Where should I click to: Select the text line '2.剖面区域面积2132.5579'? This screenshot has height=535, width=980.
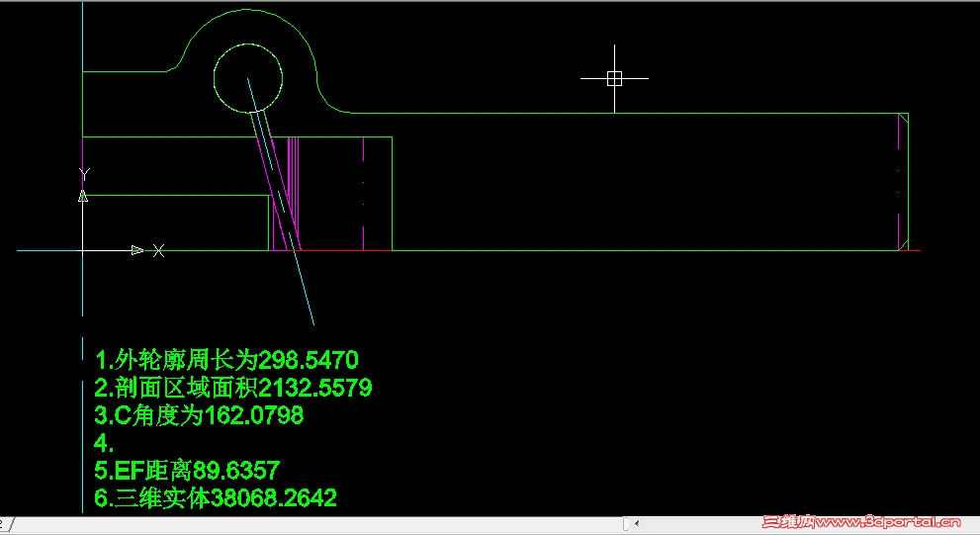click(233, 388)
